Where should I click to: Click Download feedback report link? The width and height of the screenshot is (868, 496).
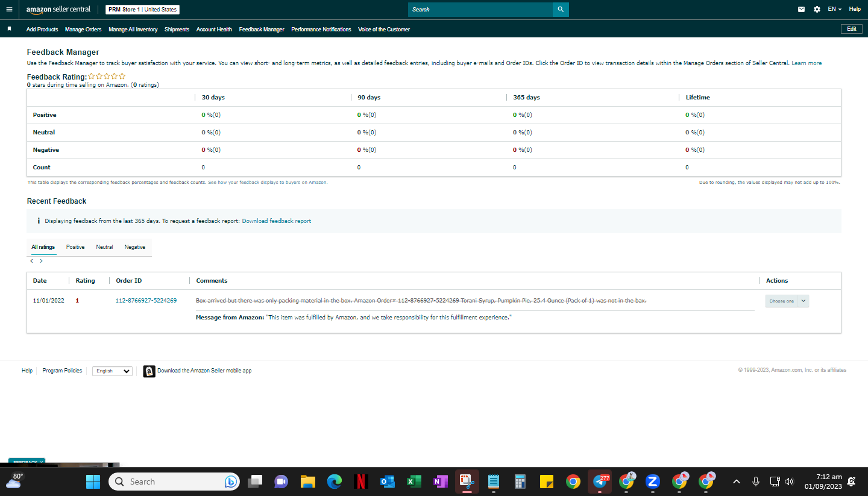pos(277,221)
